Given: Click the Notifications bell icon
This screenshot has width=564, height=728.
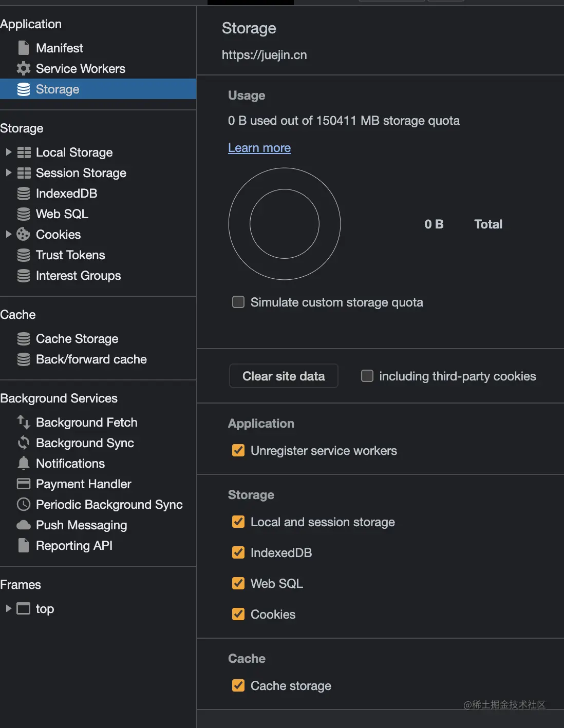Looking at the screenshot, I should [24, 464].
